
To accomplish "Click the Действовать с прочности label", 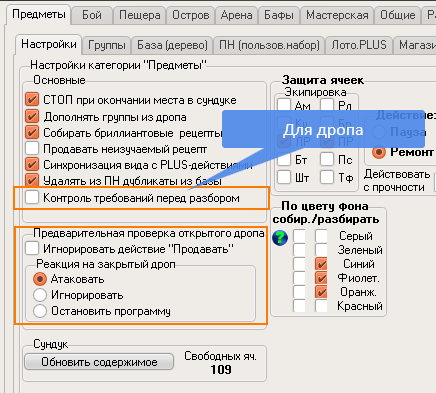I will point(397,181).
